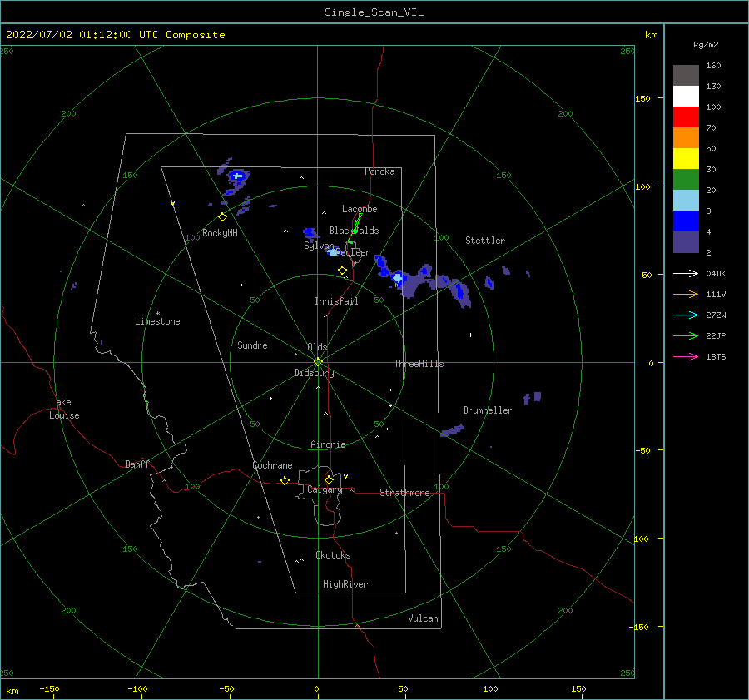The image size is (749, 700).
Task: Click the blue storm cell north of RockyMH
Action: click(237, 177)
